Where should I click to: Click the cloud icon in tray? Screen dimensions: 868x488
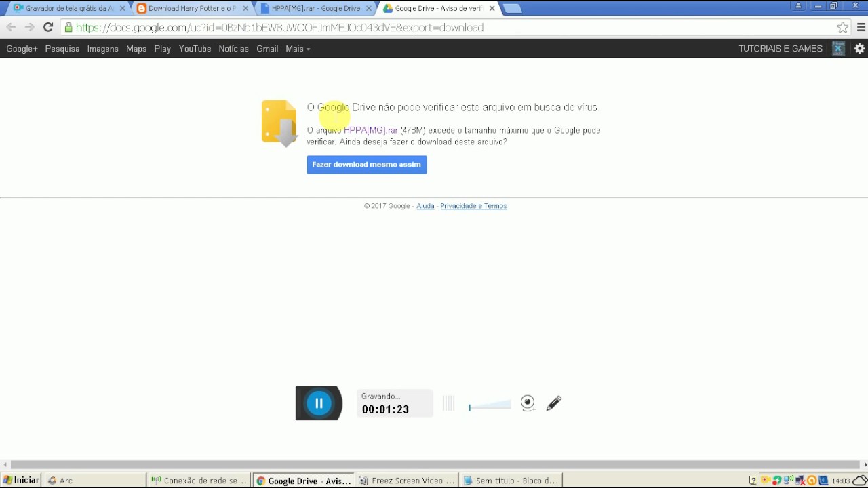[860, 481]
